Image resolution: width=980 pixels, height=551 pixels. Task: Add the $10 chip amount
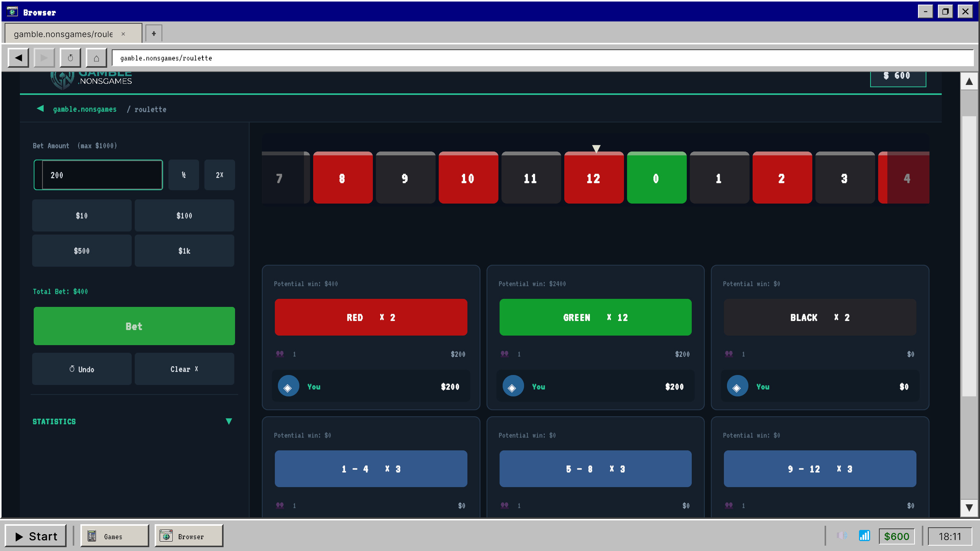point(82,215)
